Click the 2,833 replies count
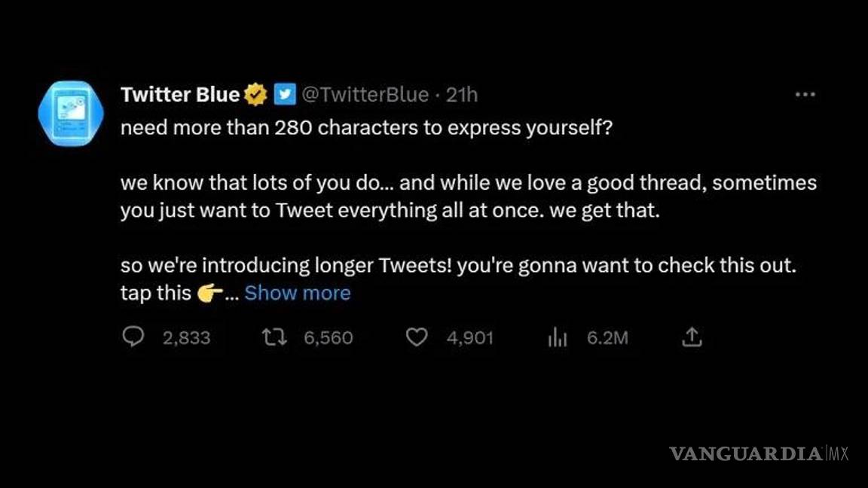The height and width of the screenshot is (488, 868). [x=186, y=338]
